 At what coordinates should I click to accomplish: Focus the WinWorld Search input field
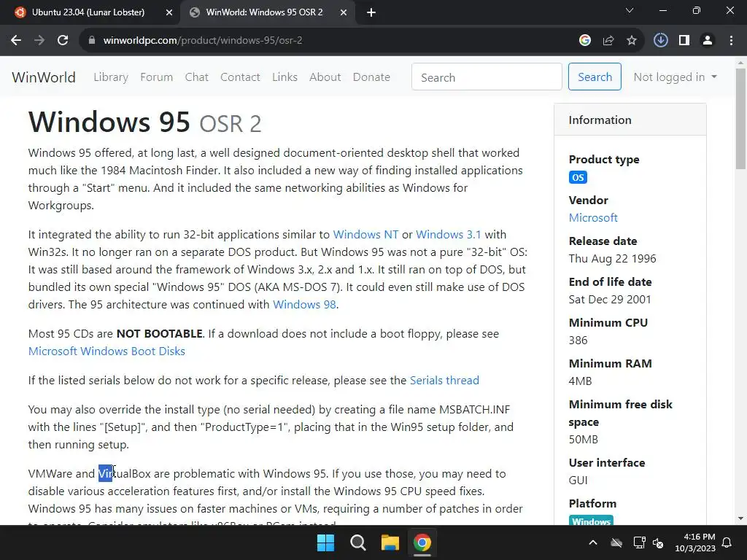coord(487,77)
